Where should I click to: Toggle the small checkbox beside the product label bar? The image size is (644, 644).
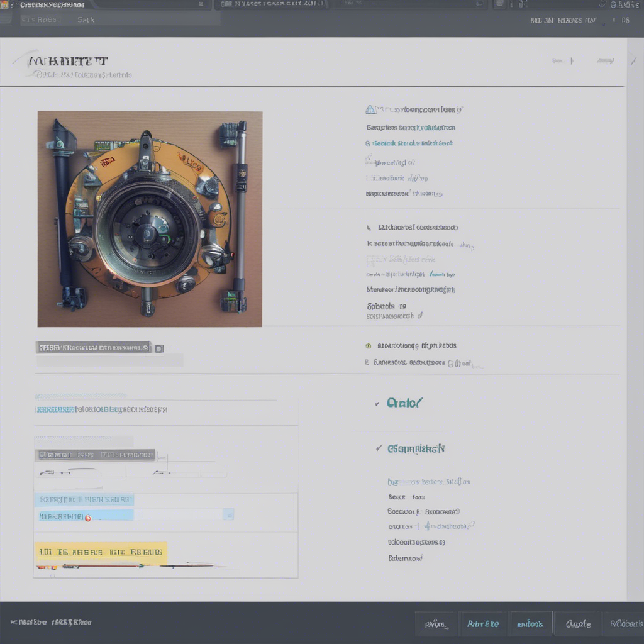(159, 347)
